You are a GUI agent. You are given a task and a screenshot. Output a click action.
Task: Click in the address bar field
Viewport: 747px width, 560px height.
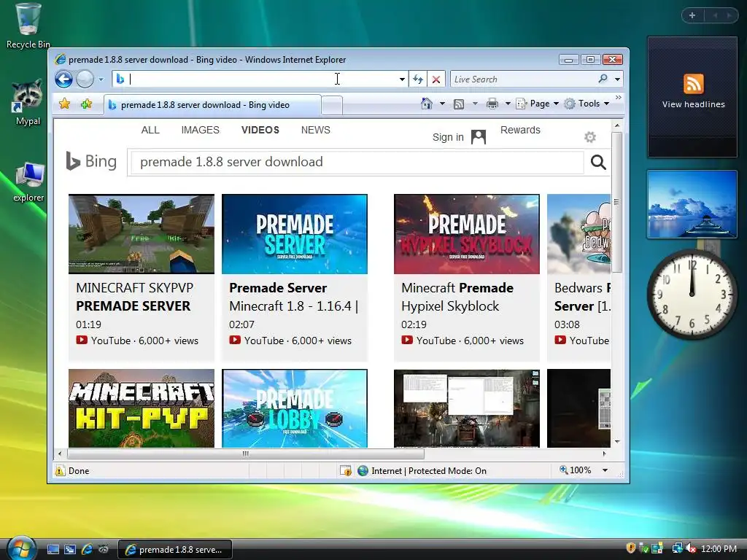coord(260,79)
